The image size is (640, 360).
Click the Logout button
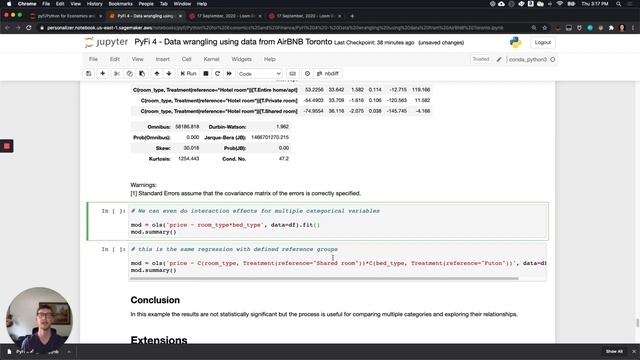pos(542,42)
